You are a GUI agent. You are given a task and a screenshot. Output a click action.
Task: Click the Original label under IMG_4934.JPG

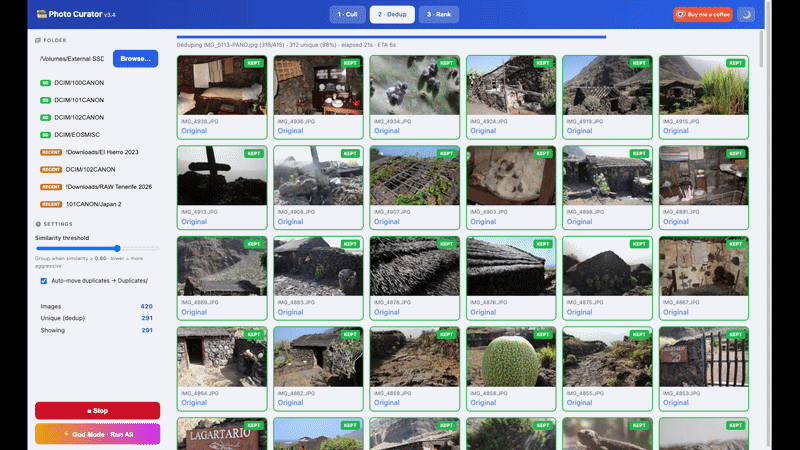point(387,131)
